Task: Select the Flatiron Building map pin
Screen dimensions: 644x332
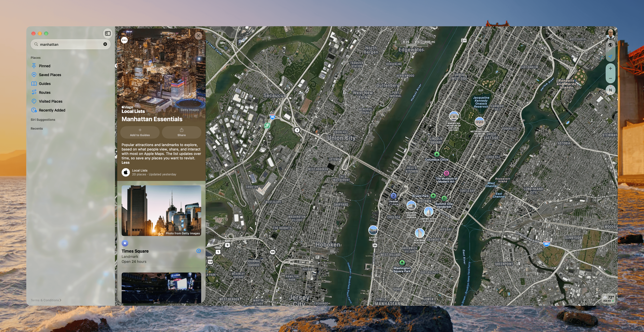Action: [x=420, y=233]
